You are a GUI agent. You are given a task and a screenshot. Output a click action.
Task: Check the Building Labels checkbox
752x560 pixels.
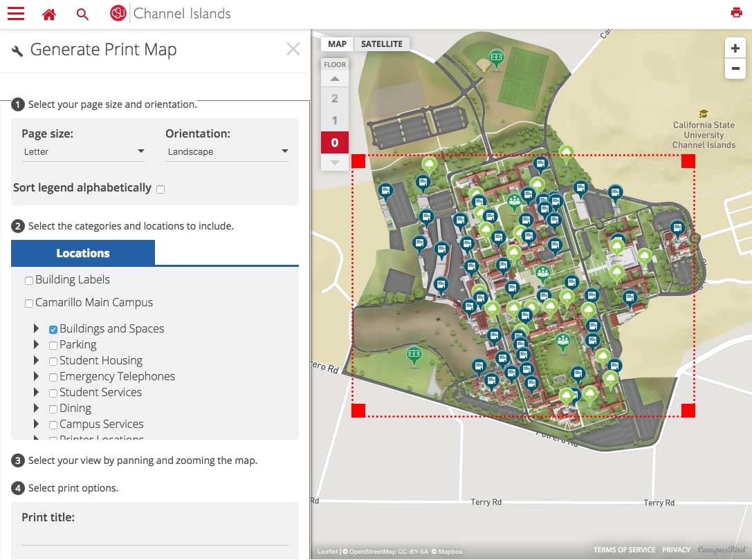click(28, 279)
